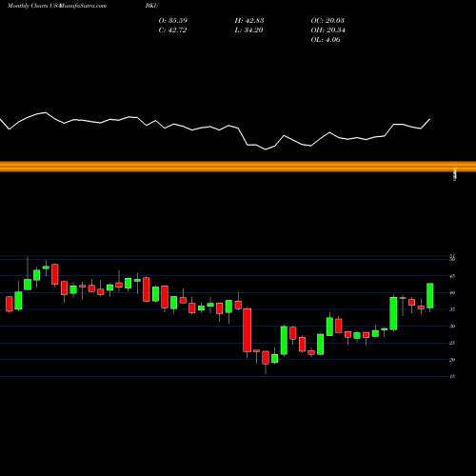Image resolution: width=476 pixels, height=476 pixels.
Task: Click the Monthly Charts USMunafaSutra.com title
Action: tap(57, 6)
